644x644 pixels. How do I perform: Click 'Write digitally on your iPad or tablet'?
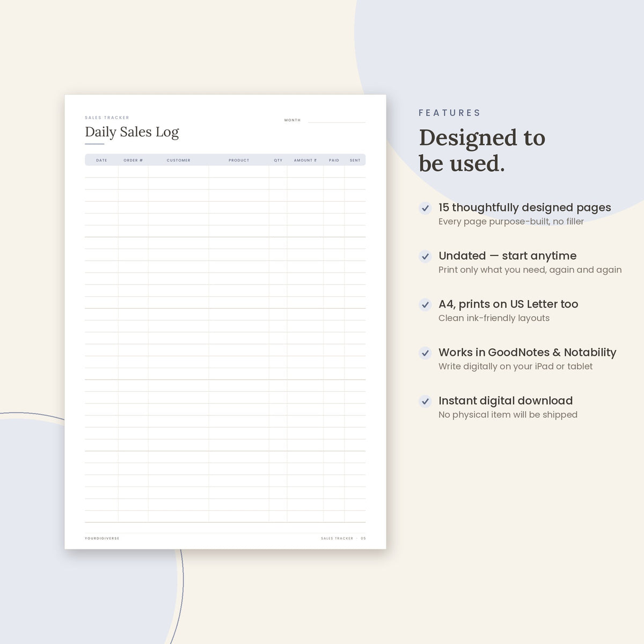click(515, 367)
